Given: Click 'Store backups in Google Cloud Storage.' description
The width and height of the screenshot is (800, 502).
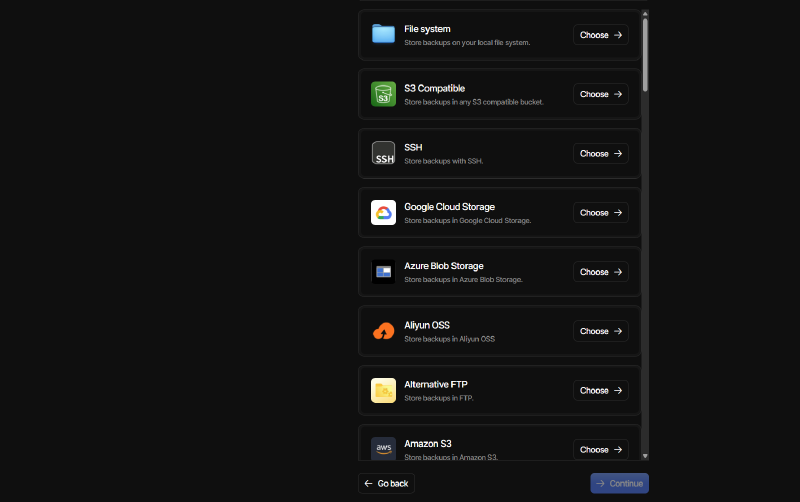Looking at the screenshot, I should click(467, 220).
